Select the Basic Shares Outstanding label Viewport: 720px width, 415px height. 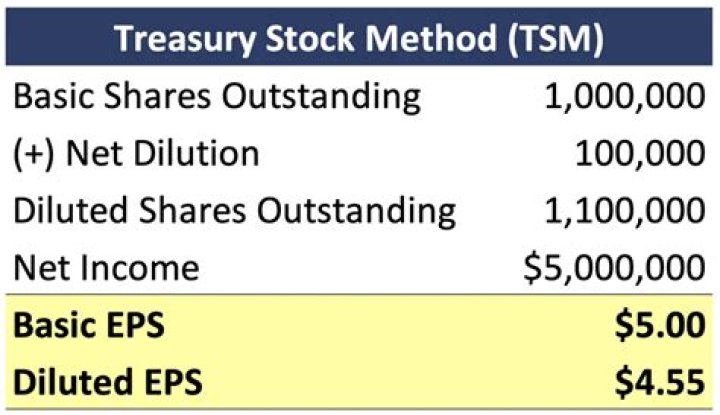click(x=217, y=97)
